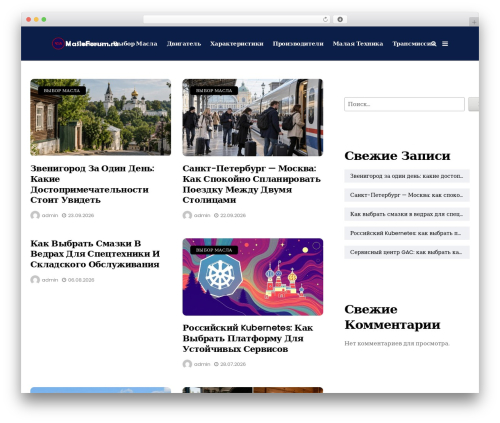Open article Звенигород За Один День

click(x=92, y=184)
